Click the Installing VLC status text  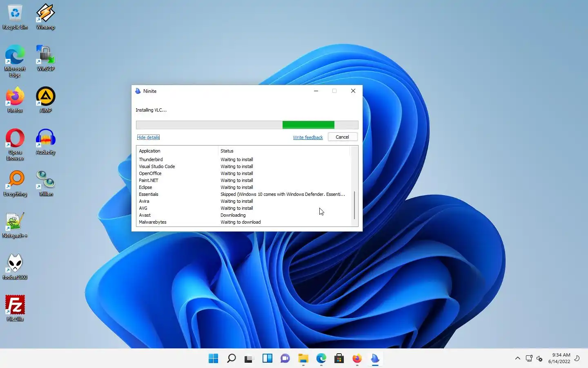point(151,110)
